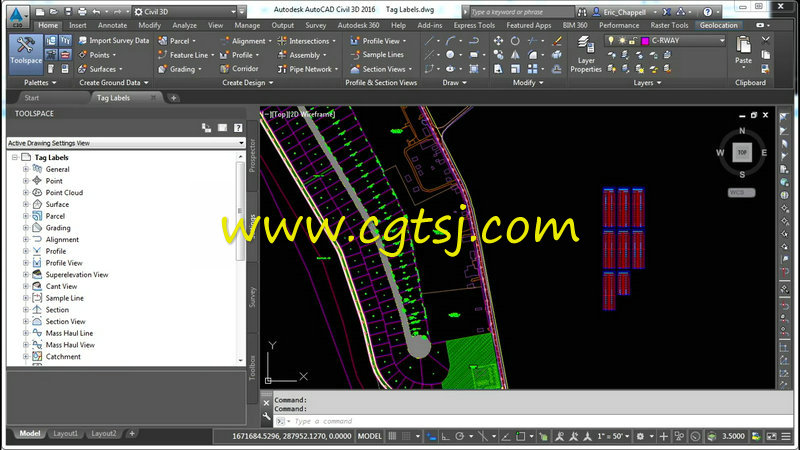Screen dimensions: 800x450
Task: Open the Surfaces dropdown
Action: click(x=101, y=69)
